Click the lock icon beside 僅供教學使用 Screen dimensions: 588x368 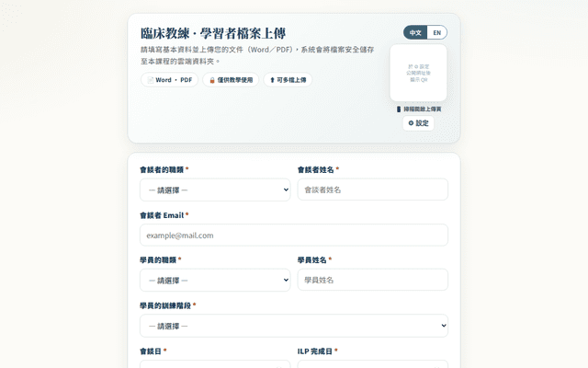pyautogui.click(x=212, y=80)
